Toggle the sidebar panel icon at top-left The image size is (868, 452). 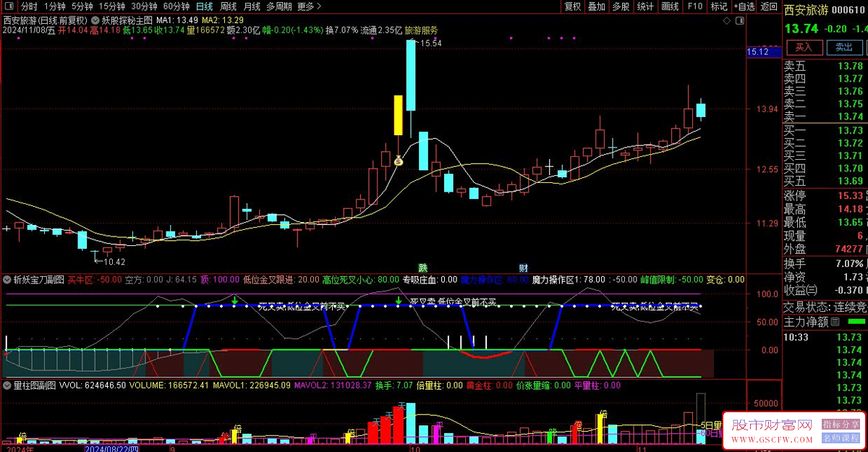click(8, 7)
